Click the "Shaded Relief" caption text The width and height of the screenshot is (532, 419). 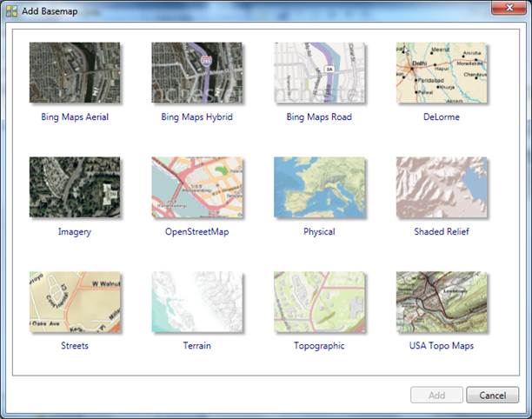point(442,232)
